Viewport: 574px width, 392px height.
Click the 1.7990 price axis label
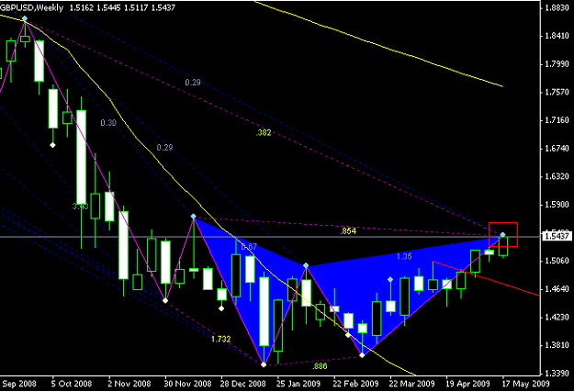click(557, 63)
